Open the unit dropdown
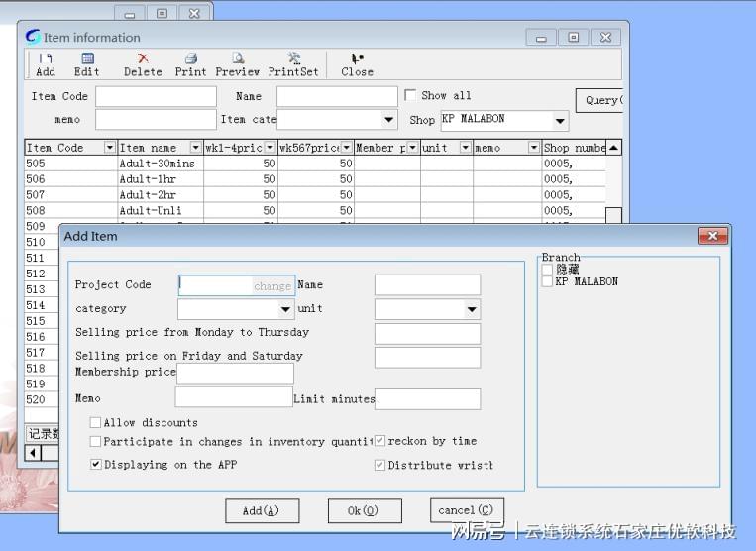Viewport: 756px width, 551px height. pyautogui.click(x=472, y=309)
